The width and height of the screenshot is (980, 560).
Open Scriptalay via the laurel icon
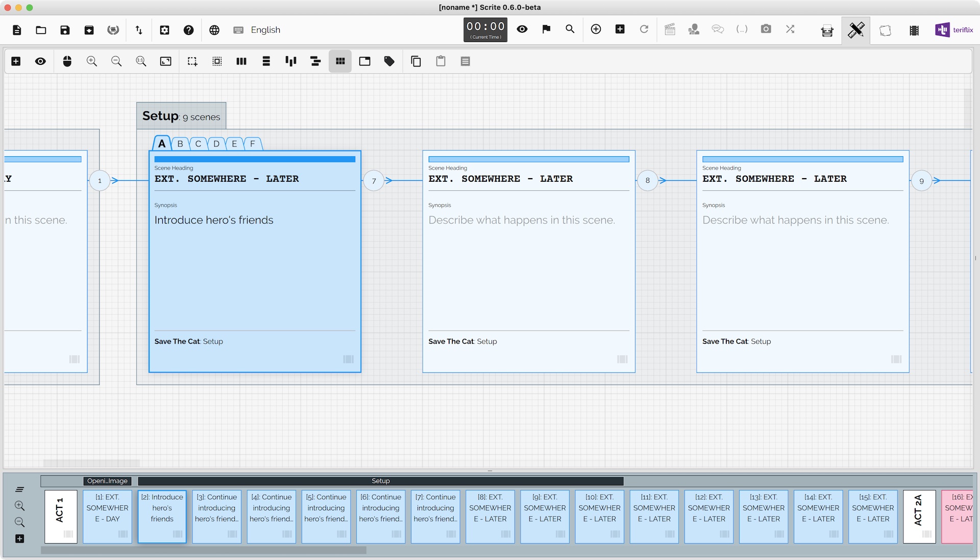[x=113, y=30]
